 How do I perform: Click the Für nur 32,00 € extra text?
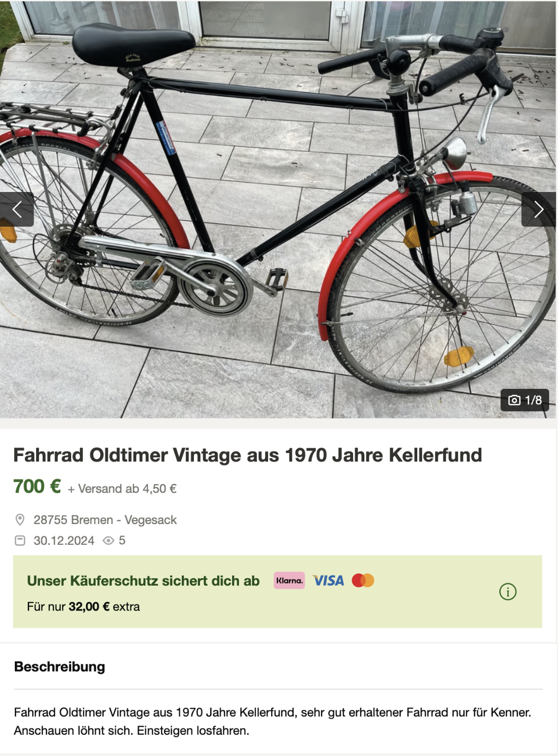(x=83, y=606)
